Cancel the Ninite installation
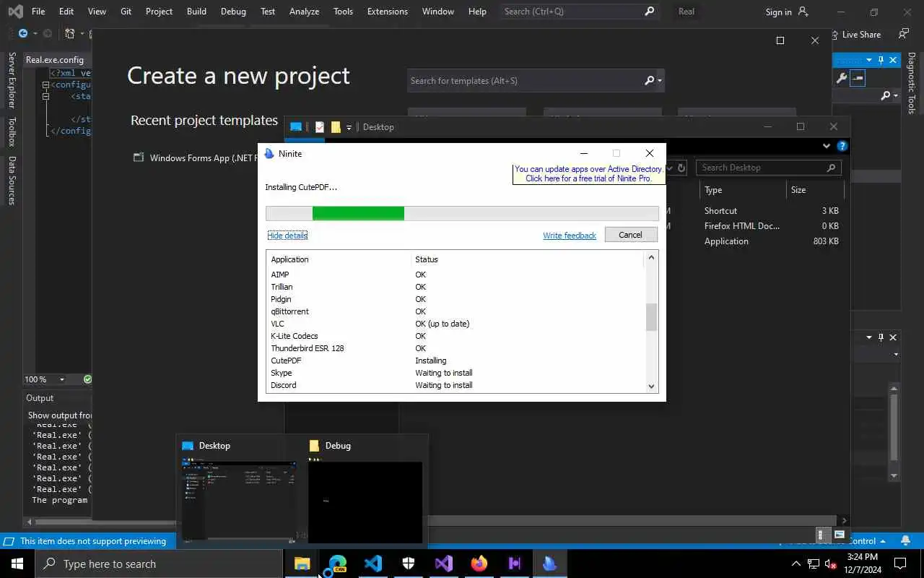The image size is (924, 578). (x=630, y=235)
